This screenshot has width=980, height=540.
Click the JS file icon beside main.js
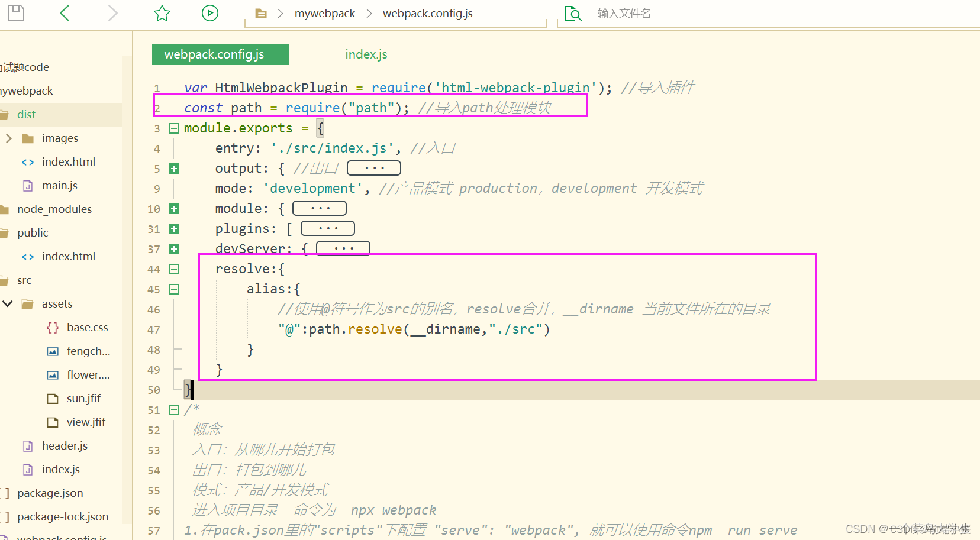28,186
